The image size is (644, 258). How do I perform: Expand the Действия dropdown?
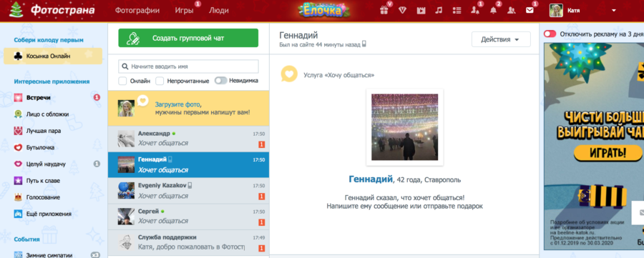501,39
